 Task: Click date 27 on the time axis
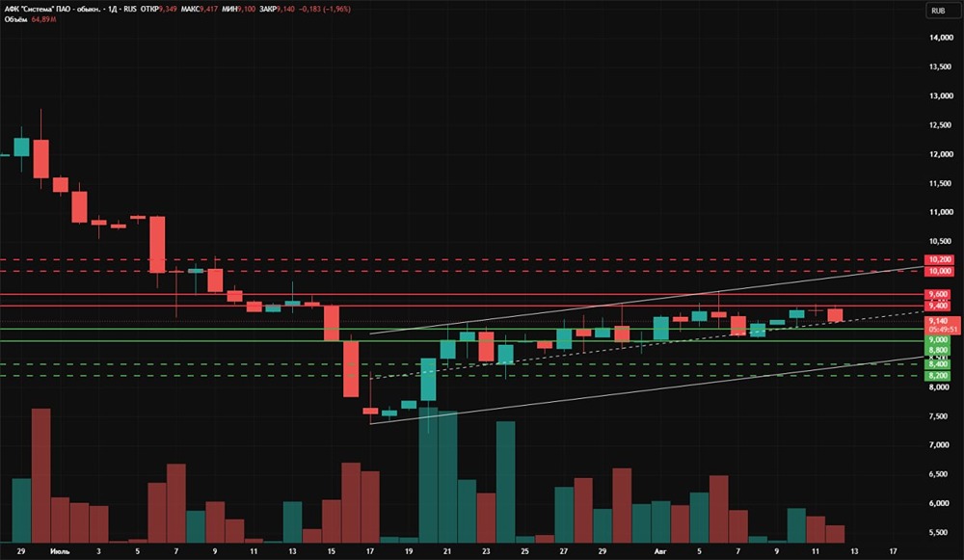(x=563, y=551)
